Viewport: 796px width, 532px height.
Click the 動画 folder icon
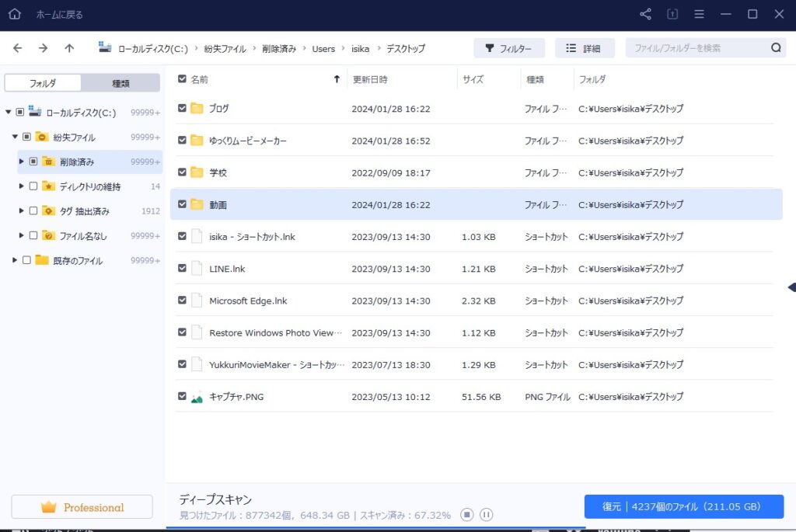[x=197, y=204]
